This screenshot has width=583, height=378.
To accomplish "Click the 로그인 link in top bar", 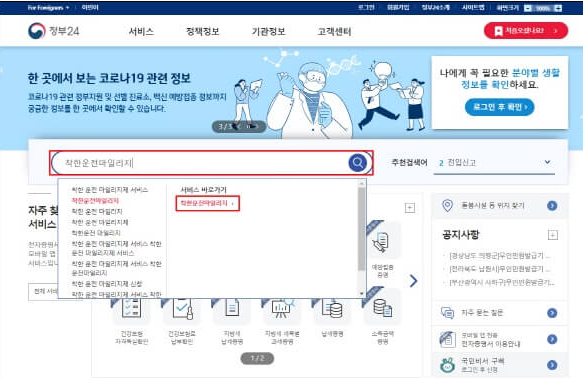I will pos(366,7).
